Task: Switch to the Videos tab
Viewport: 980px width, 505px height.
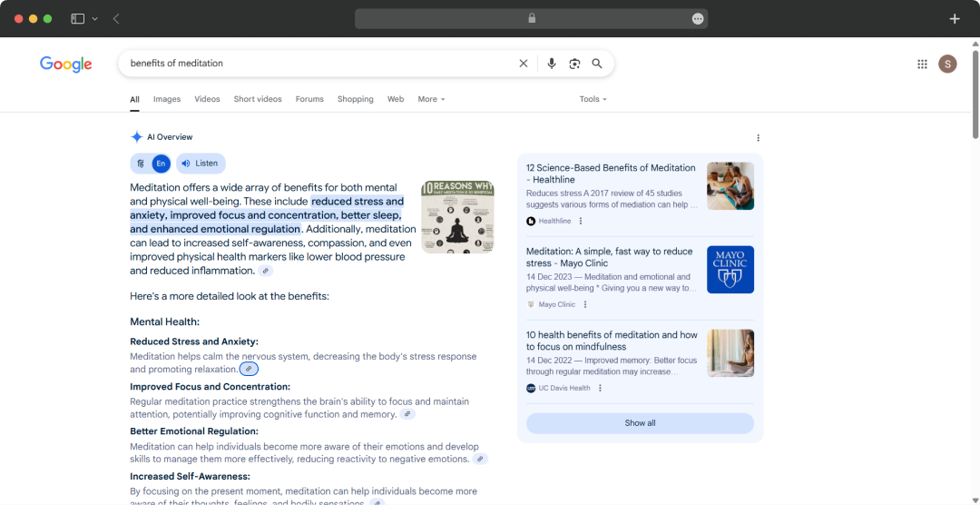Action: click(x=207, y=99)
